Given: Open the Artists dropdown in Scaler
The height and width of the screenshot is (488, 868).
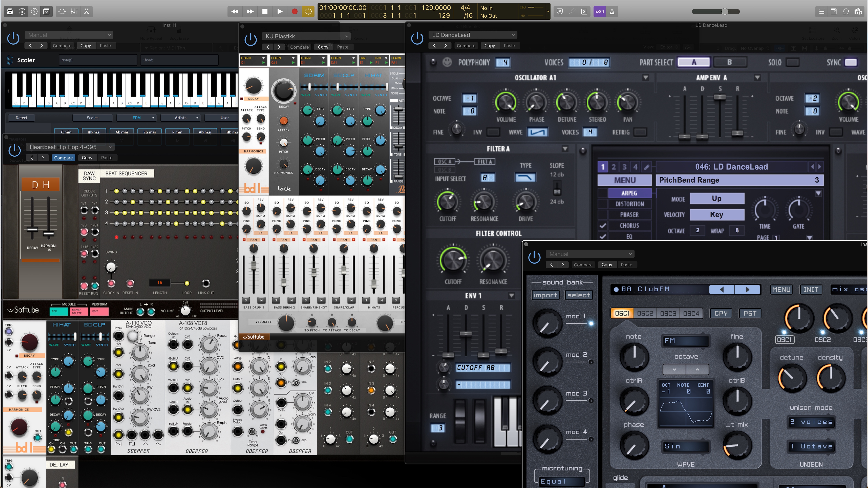Looking at the screenshot, I should click(181, 118).
